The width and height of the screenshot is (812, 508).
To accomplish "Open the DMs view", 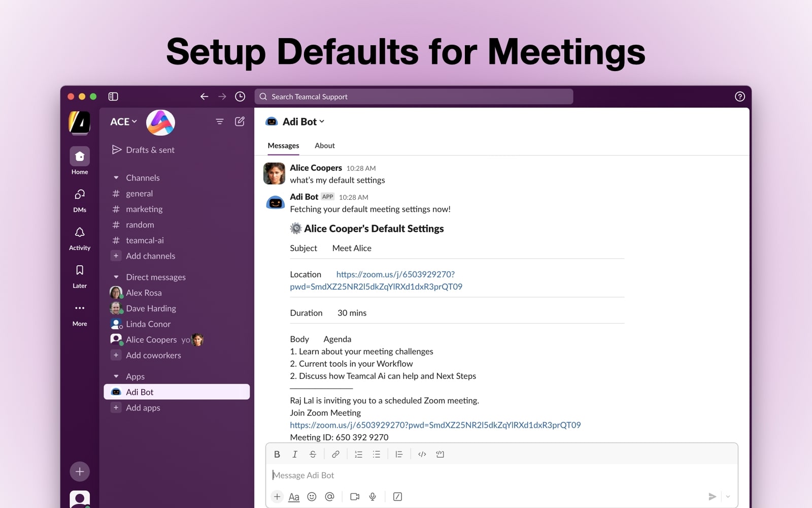I will click(x=80, y=200).
